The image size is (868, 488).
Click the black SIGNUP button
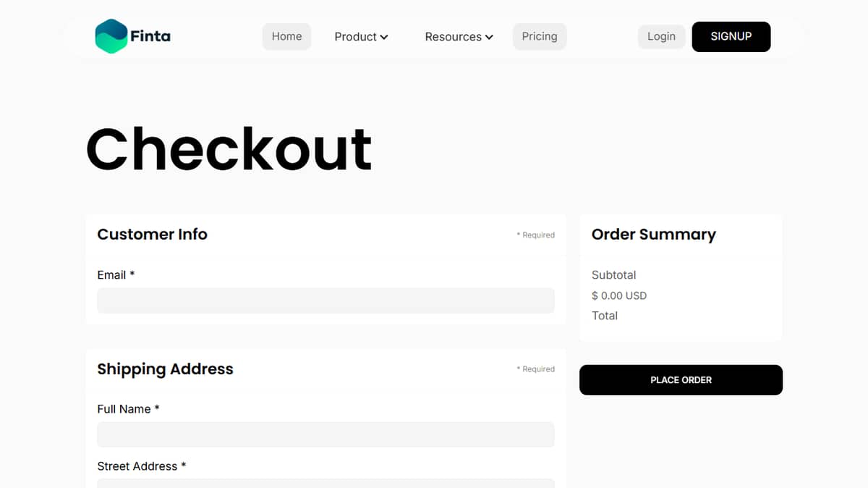(x=731, y=36)
